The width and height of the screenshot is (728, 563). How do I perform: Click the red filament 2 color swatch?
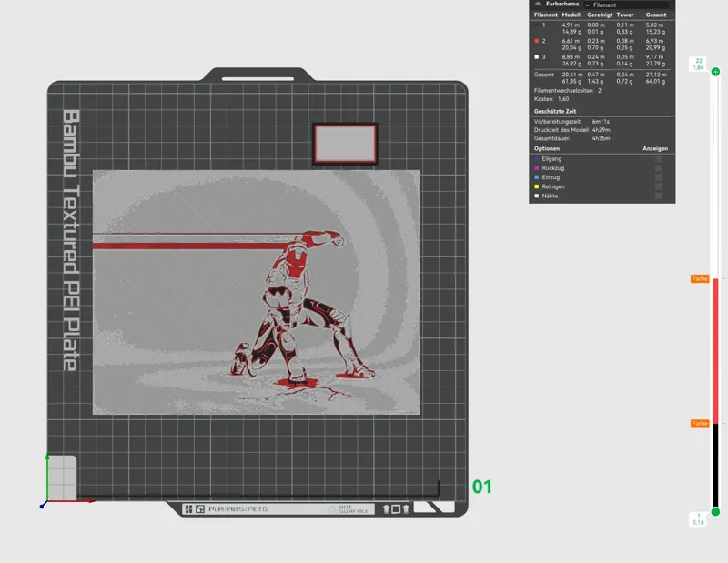(537, 41)
